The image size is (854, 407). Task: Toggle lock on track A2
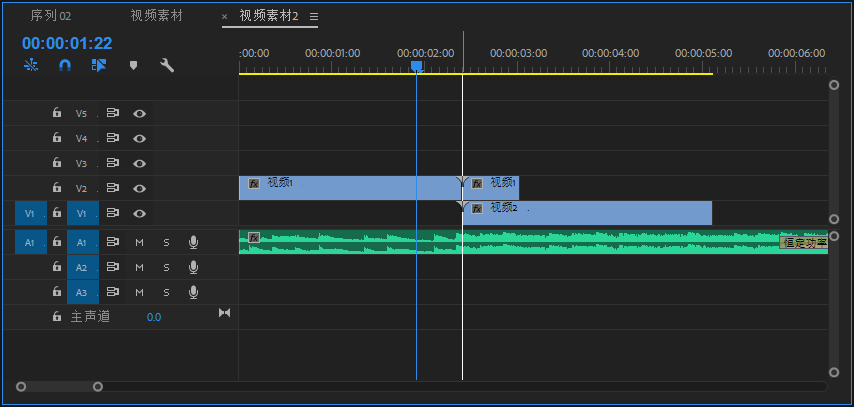click(57, 267)
